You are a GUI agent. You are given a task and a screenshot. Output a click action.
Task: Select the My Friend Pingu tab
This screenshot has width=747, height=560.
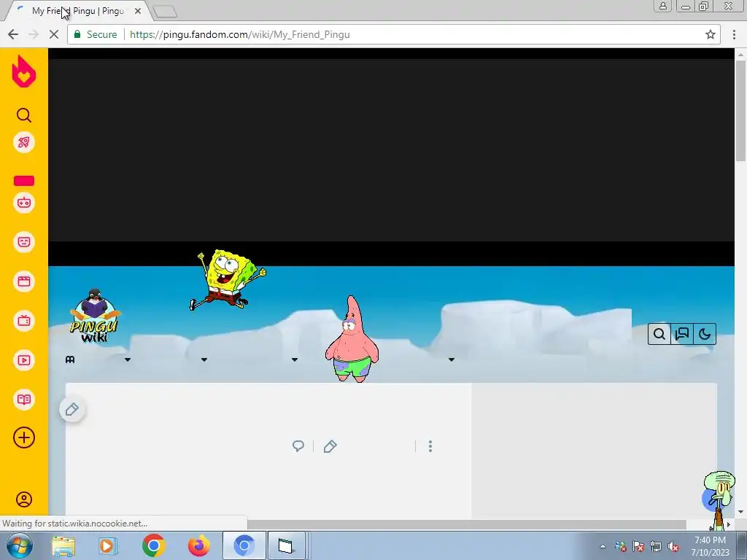pos(79,10)
